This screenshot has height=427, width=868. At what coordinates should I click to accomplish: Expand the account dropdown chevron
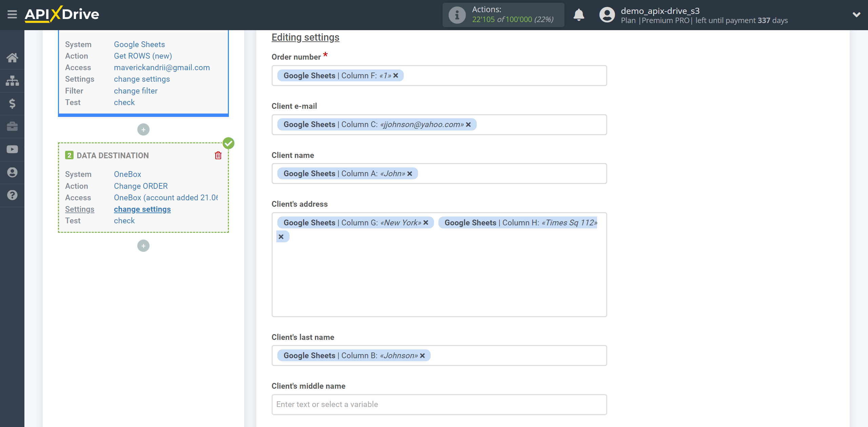click(856, 15)
